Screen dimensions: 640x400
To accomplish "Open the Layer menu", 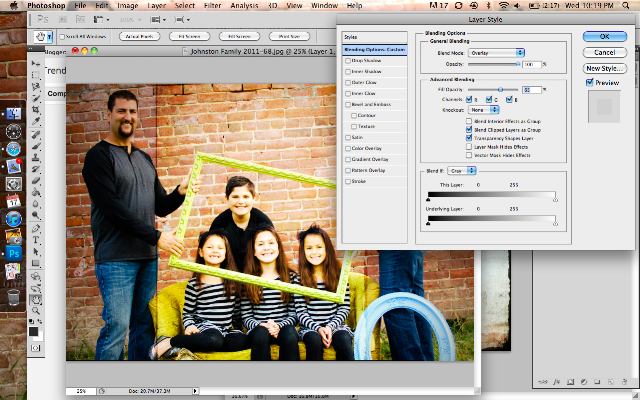I will click(x=156, y=5).
